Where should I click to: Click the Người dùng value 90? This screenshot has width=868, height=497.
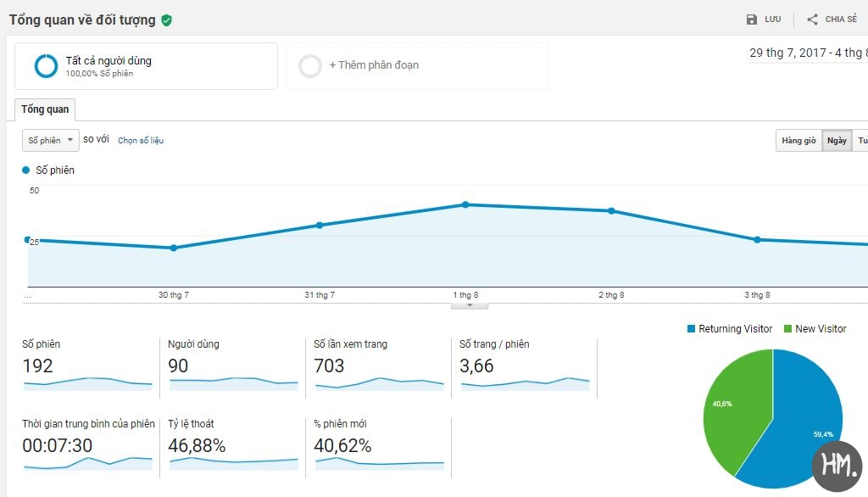pyautogui.click(x=178, y=366)
